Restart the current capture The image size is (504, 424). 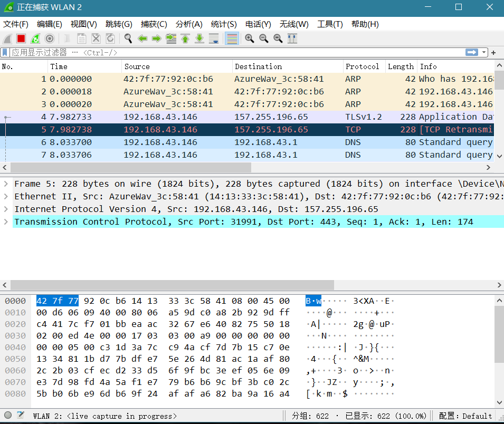(35, 39)
